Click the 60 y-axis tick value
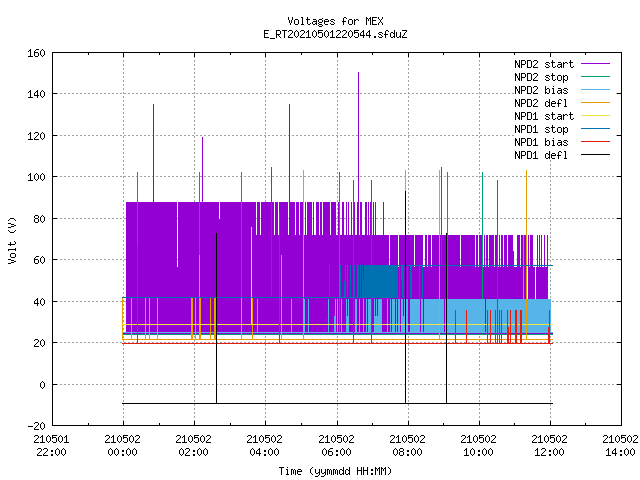This screenshot has width=640, height=480. click(39, 260)
